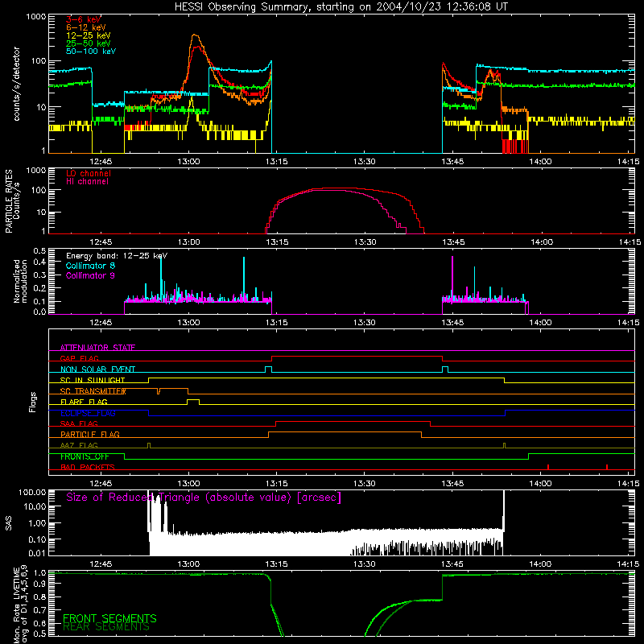The height and width of the screenshot is (644, 644).
Task: Click the 'NON SOLAR EVENT' flag label
Action: [x=97, y=369]
